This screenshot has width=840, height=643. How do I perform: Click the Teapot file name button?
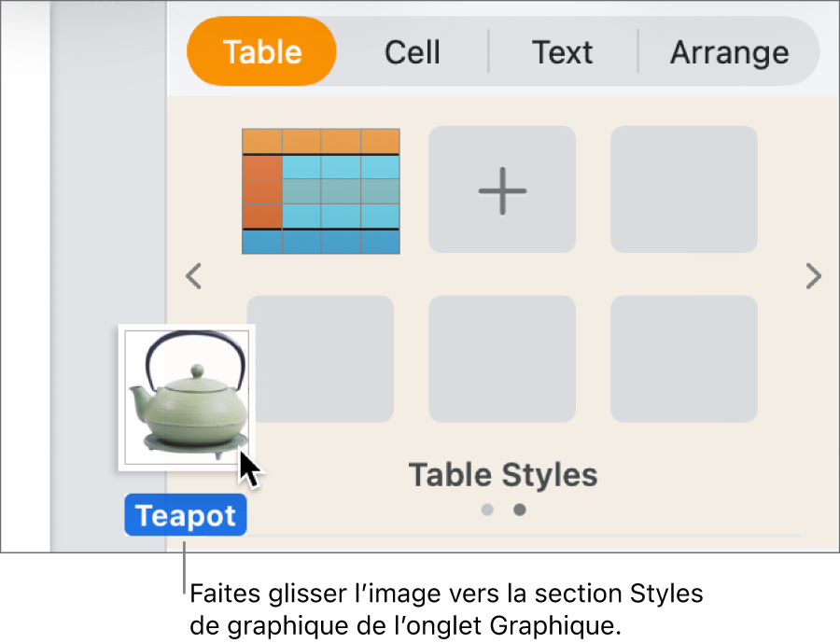185,514
